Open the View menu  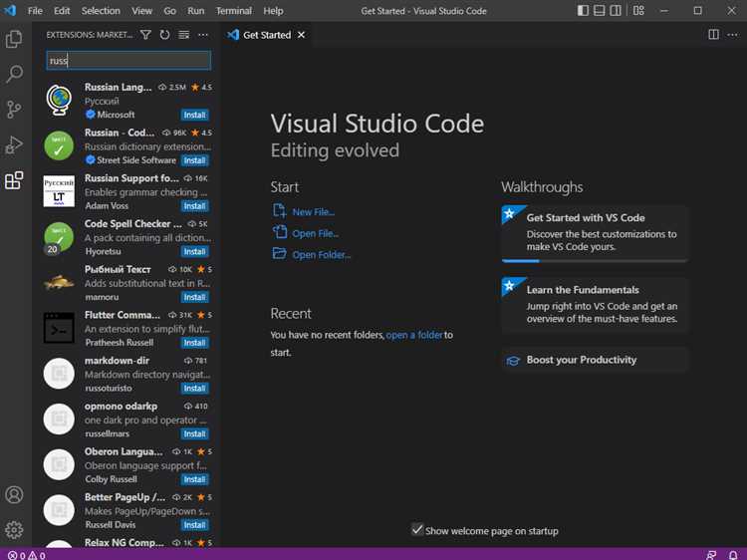pyautogui.click(x=141, y=11)
